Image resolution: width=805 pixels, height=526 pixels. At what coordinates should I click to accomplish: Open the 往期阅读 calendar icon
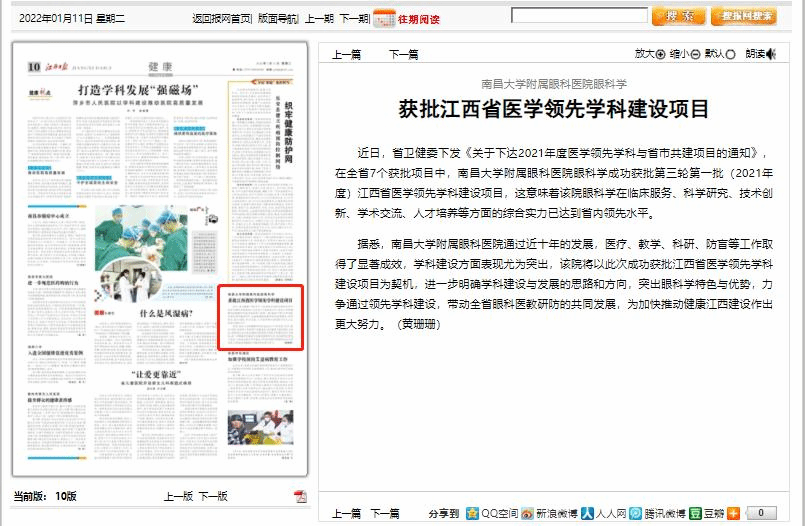[x=383, y=18]
